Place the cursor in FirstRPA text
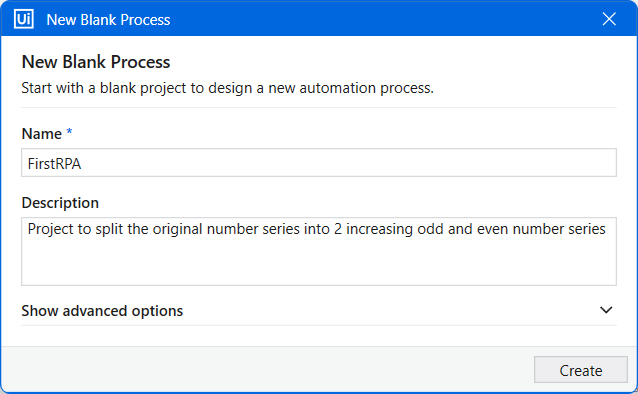This screenshot has height=394, width=638. pos(54,164)
